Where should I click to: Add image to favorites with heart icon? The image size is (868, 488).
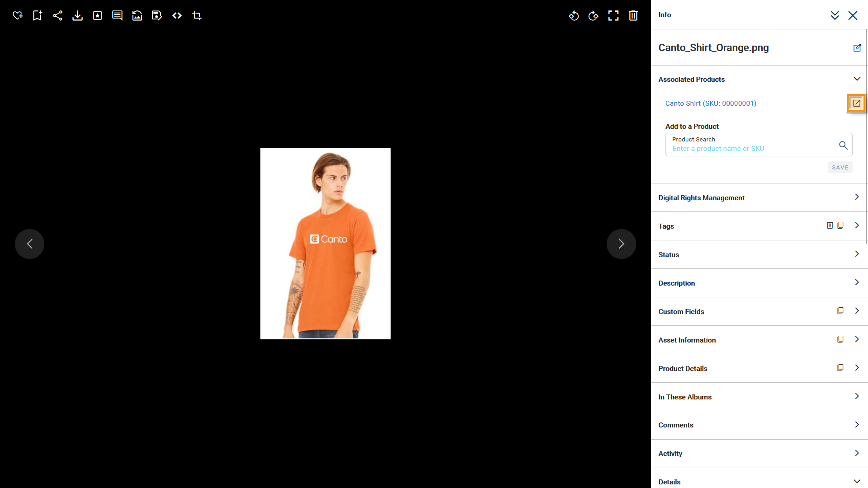pos(18,16)
